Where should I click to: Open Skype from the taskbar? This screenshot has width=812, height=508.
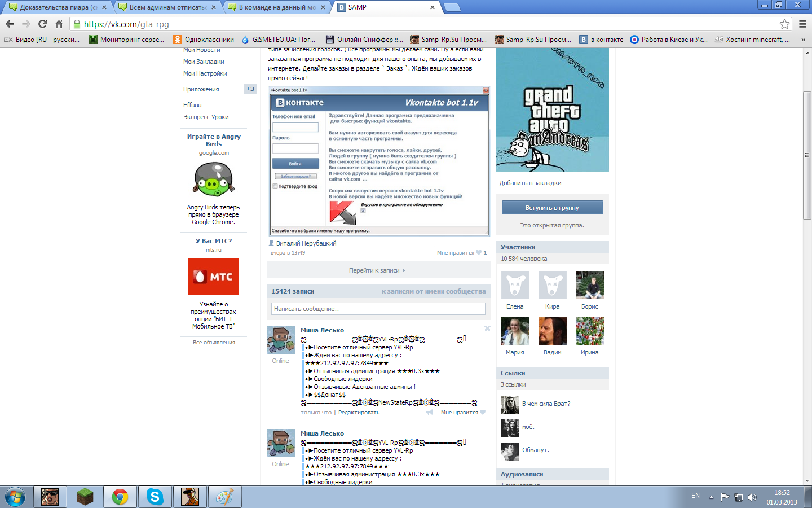[x=155, y=497]
